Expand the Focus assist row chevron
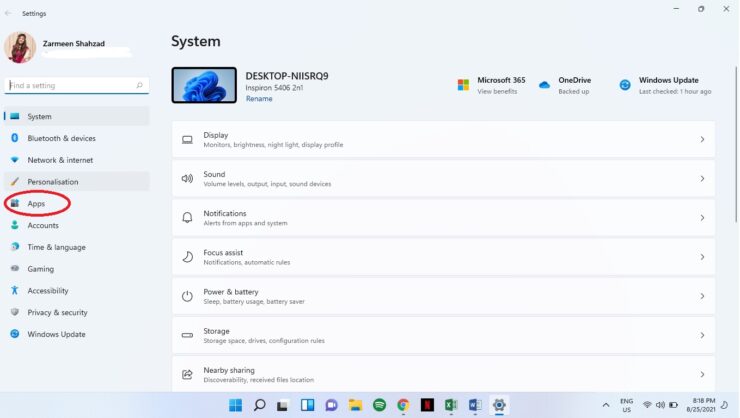This screenshot has width=740, height=418. click(702, 257)
